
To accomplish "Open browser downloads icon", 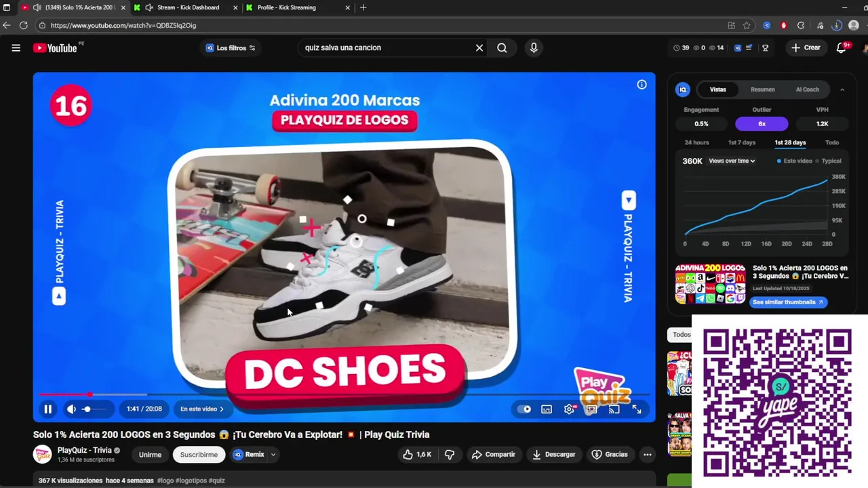I will [837, 25].
